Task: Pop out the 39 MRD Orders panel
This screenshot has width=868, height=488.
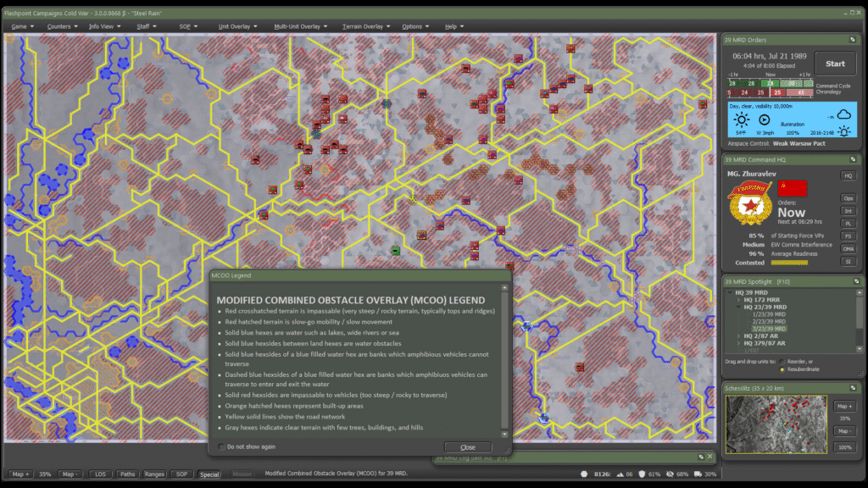Action: (853, 39)
